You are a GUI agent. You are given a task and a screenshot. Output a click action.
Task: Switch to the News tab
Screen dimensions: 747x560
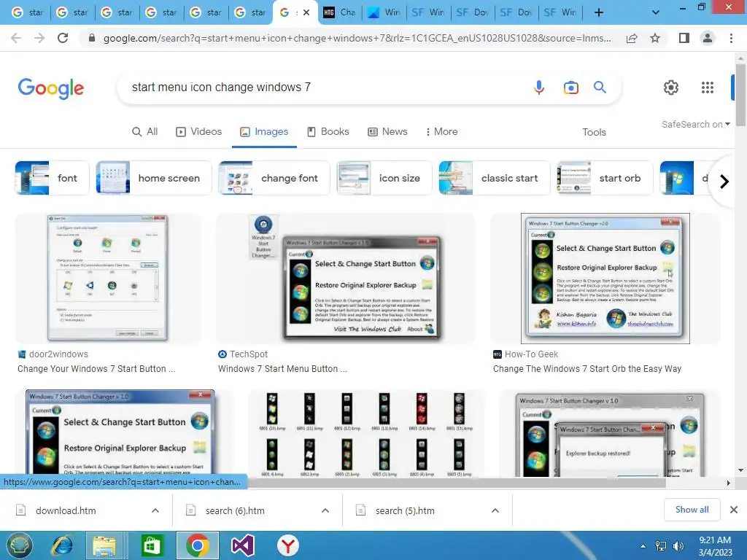click(x=387, y=131)
